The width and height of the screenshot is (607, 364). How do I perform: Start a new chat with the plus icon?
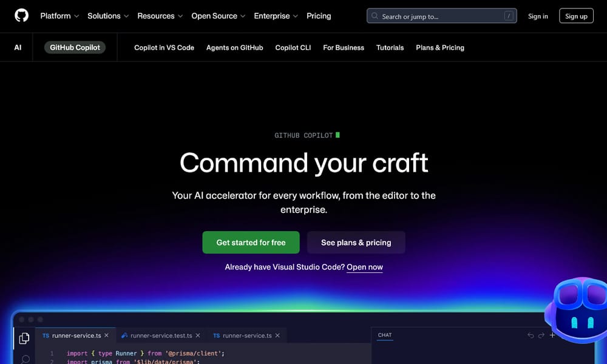553,334
